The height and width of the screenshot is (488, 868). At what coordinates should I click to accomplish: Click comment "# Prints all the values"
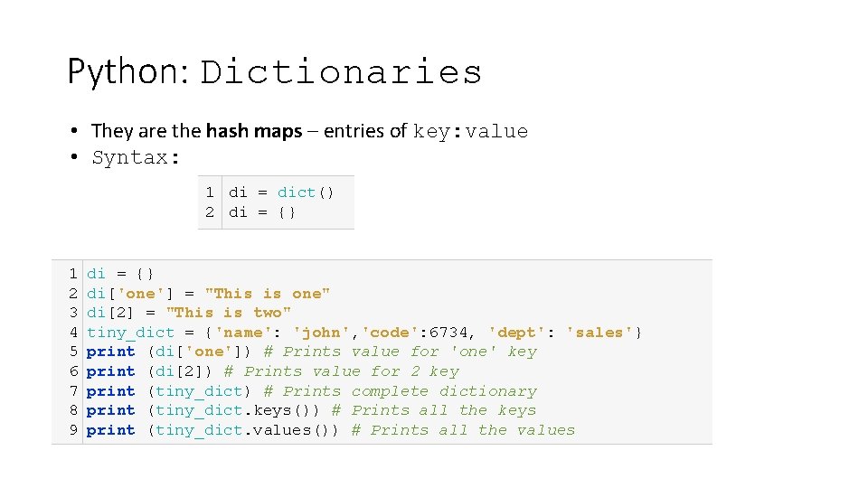point(463,430)
